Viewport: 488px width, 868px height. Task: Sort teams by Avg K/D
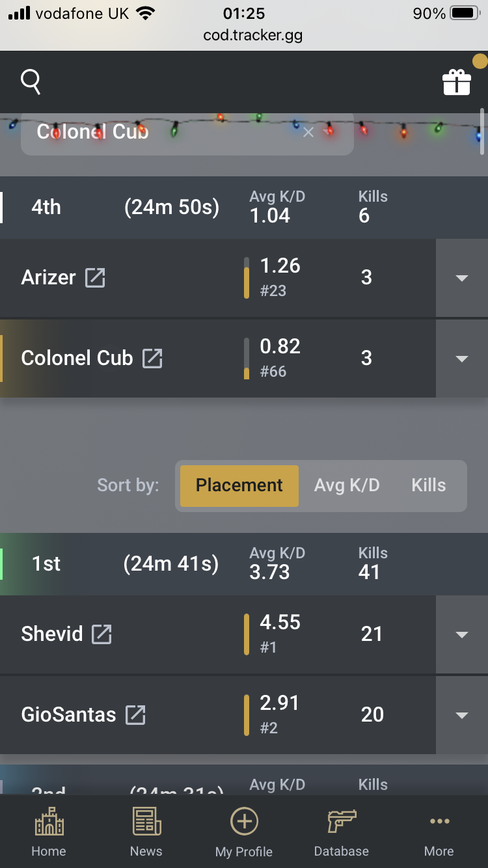[347, 485]
